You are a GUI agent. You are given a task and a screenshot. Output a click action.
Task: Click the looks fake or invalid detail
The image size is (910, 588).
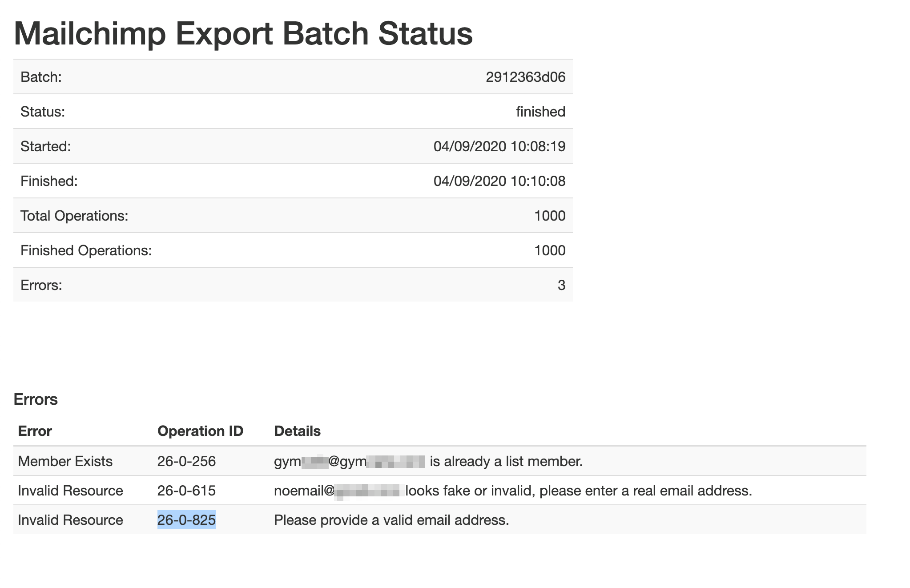(x=513, y=491)
